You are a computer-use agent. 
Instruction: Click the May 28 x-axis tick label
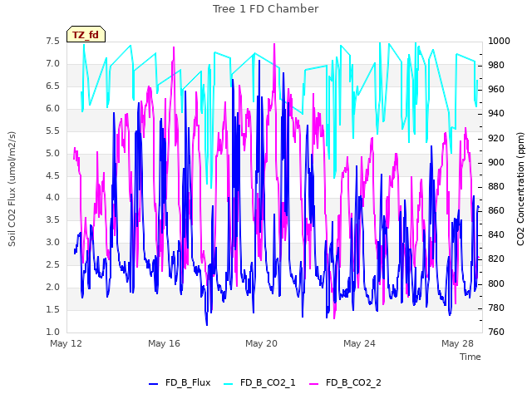[457, 343]
